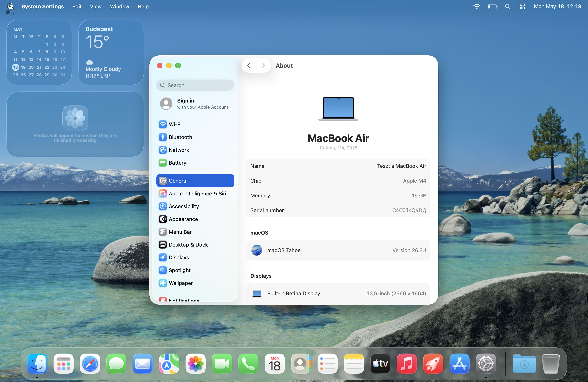Open Launchpad apps icon in Dock
Image resolution: width=588 pixels, height=382 pixels.
pos(63,364)
